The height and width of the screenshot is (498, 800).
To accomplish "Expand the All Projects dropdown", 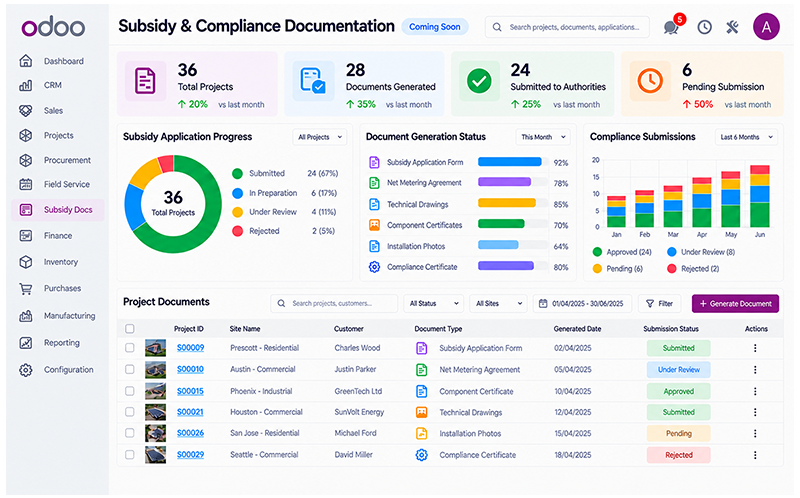I will 319,137.
